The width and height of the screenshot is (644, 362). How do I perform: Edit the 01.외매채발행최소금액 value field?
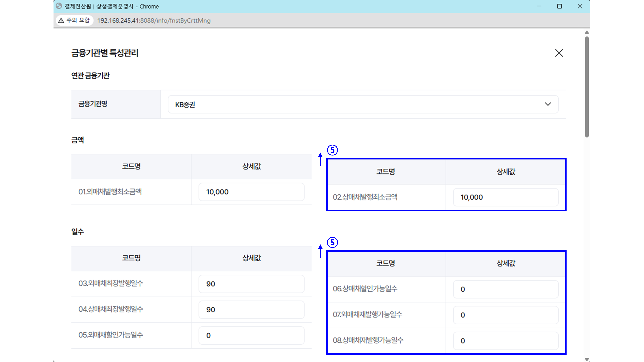click(251, 192)
